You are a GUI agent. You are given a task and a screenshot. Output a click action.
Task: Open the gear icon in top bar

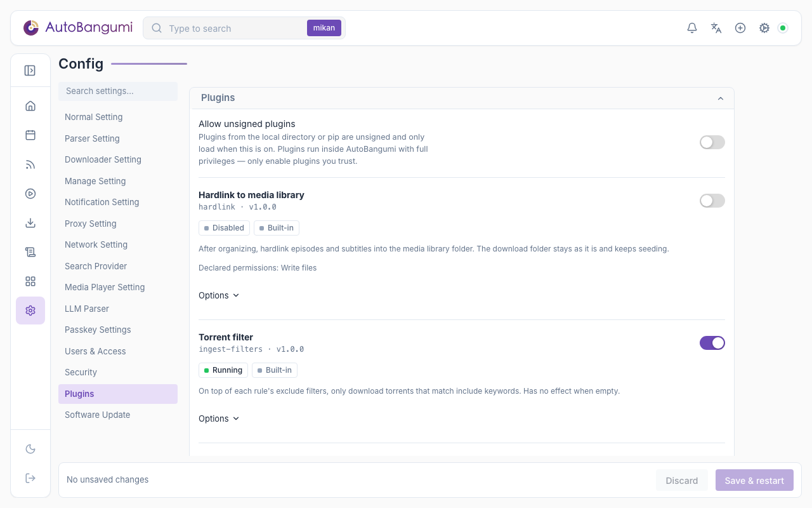[764, 28]
